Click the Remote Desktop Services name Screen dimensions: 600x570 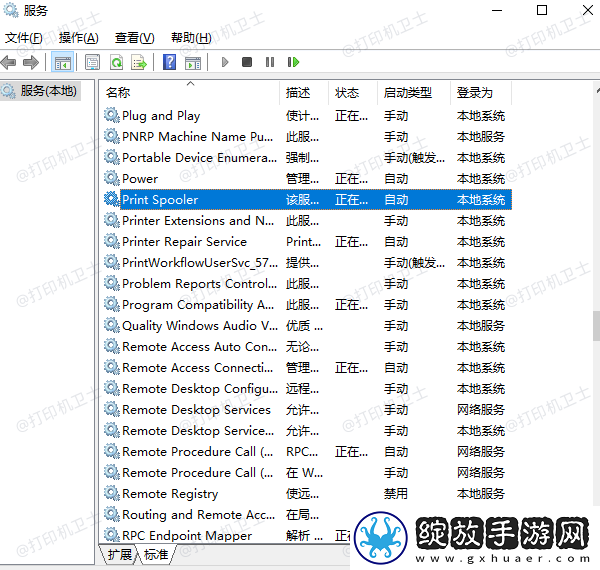point(196,410)
